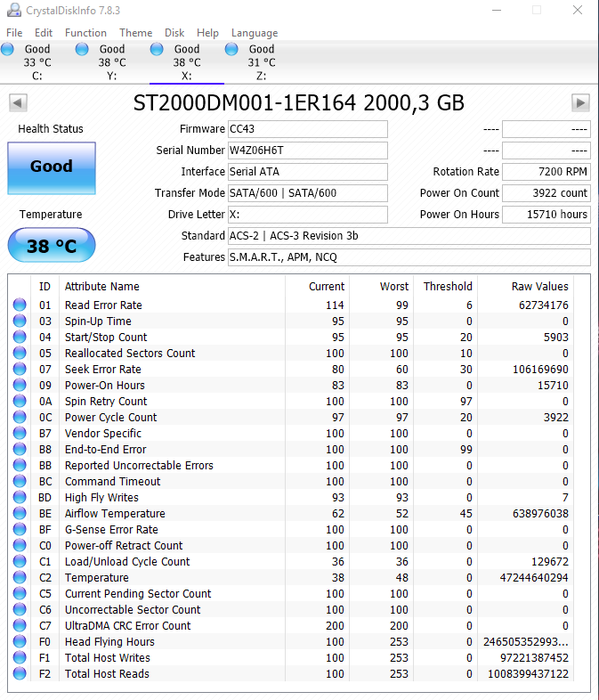Click status orb for Spin-Up Time

click(20, 321)
